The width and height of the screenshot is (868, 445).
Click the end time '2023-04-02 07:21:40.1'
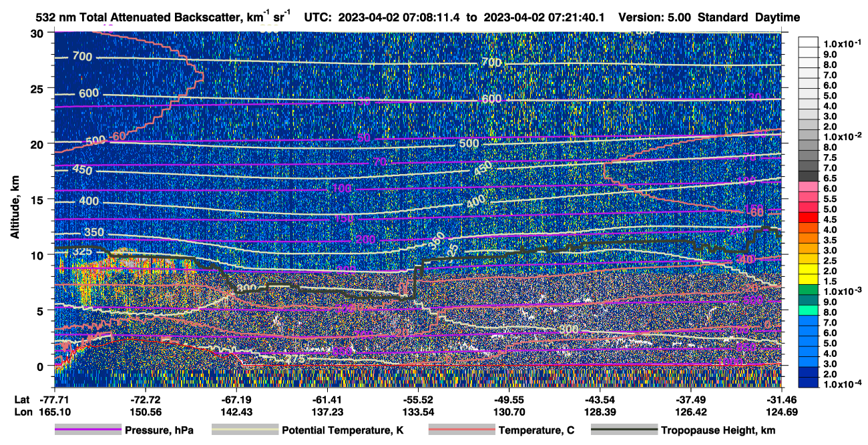point(543,17)
